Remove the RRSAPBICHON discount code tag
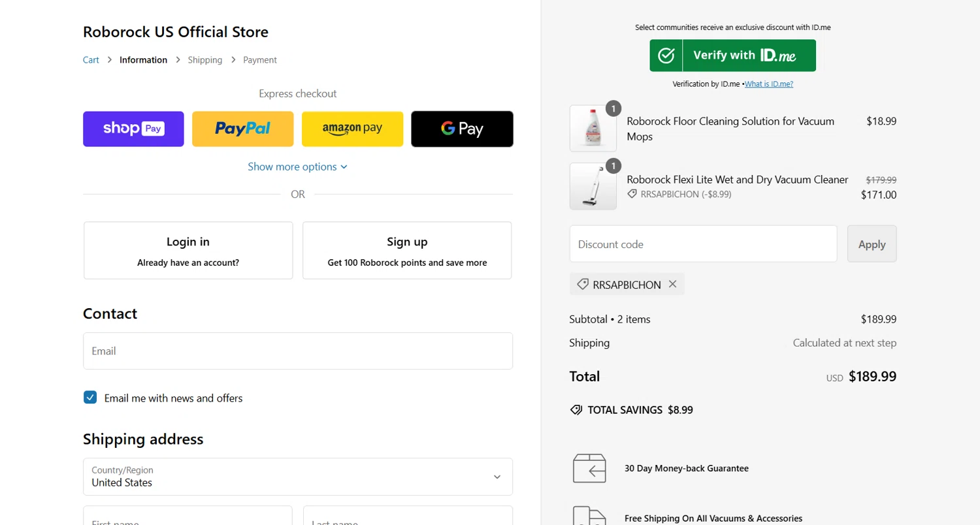Viewport: 980px width, 525px height. coord(672,285)
